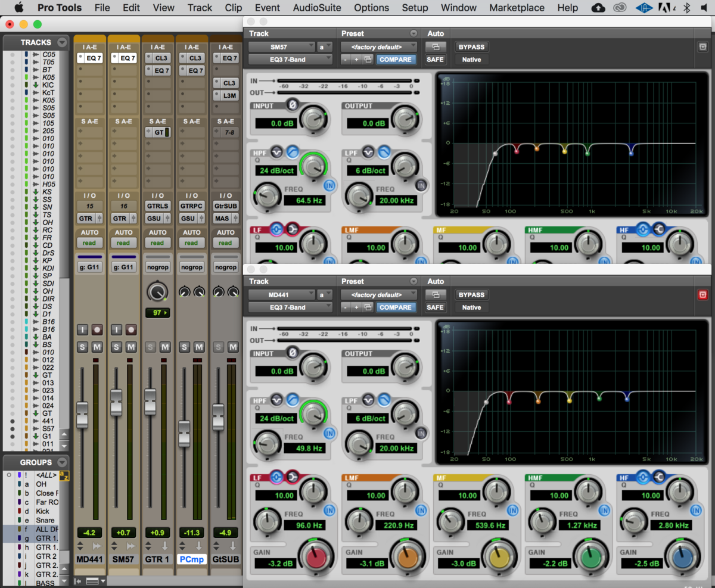Mute the SM57 mixer track

130,347
